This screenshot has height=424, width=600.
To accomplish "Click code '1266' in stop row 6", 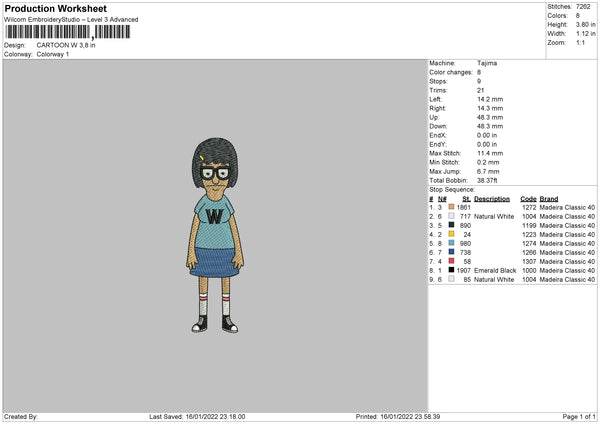I will click(x=529, y=253).
